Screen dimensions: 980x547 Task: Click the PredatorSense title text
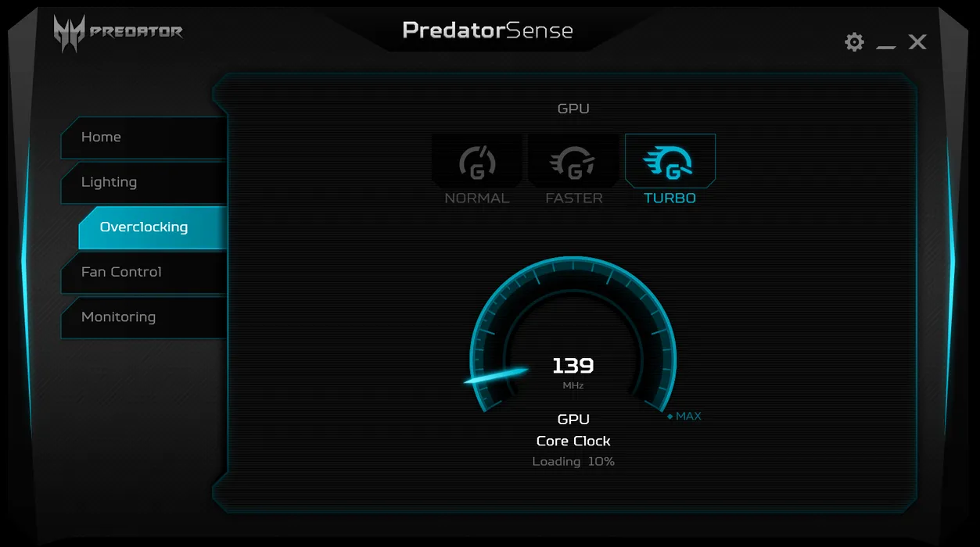click(x=488, y=30)
